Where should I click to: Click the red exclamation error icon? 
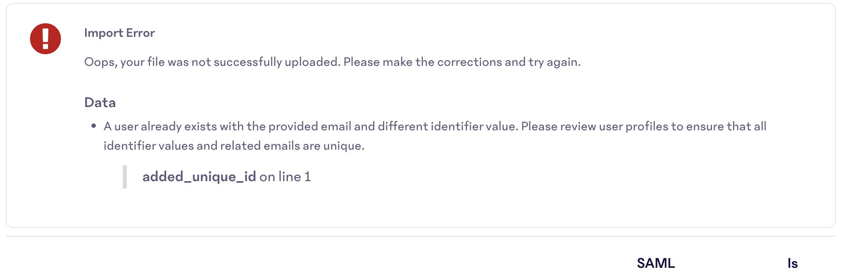45,38
